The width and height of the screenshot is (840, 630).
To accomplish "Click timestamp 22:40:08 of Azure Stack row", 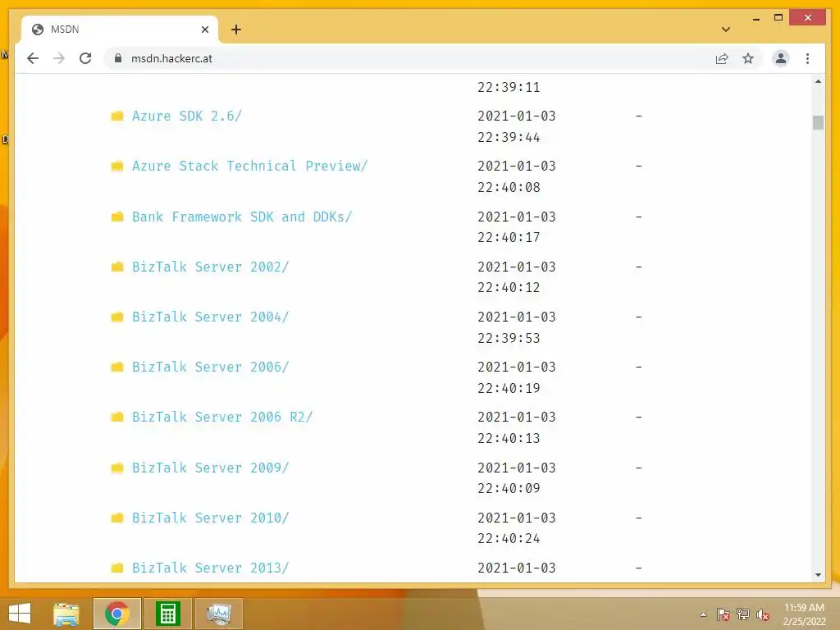I will (509, 188).
